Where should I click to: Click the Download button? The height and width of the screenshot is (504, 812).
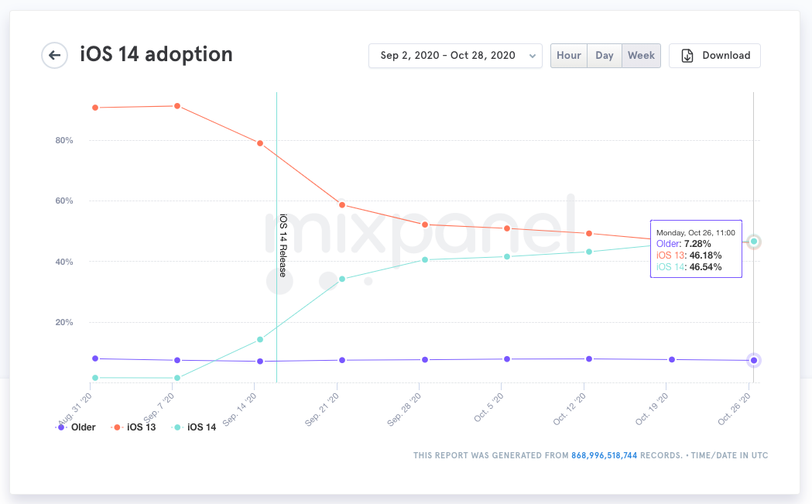pyautogui.click(x=714, y=56)
